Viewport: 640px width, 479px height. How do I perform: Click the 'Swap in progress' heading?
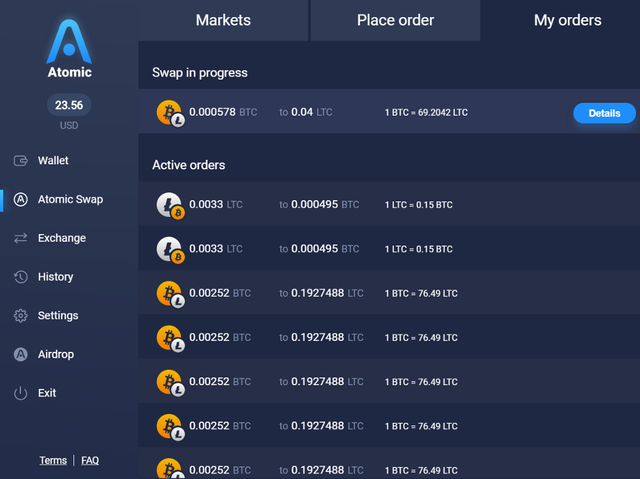tap(200, 73)
